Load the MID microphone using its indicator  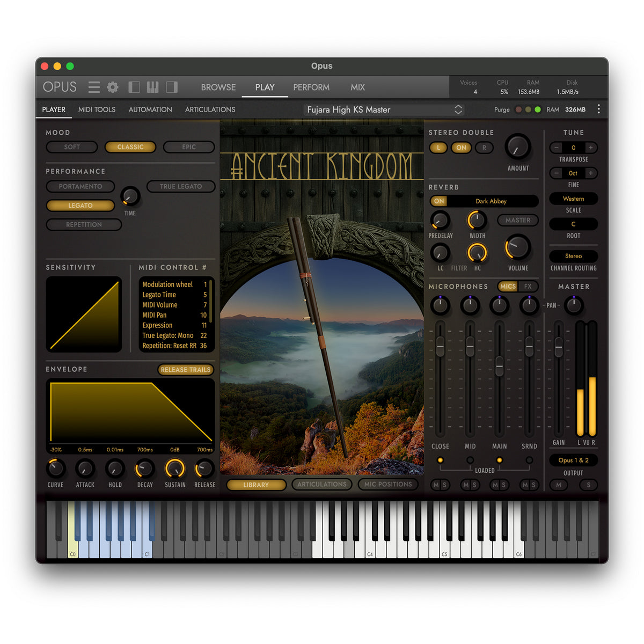[470, 460]
